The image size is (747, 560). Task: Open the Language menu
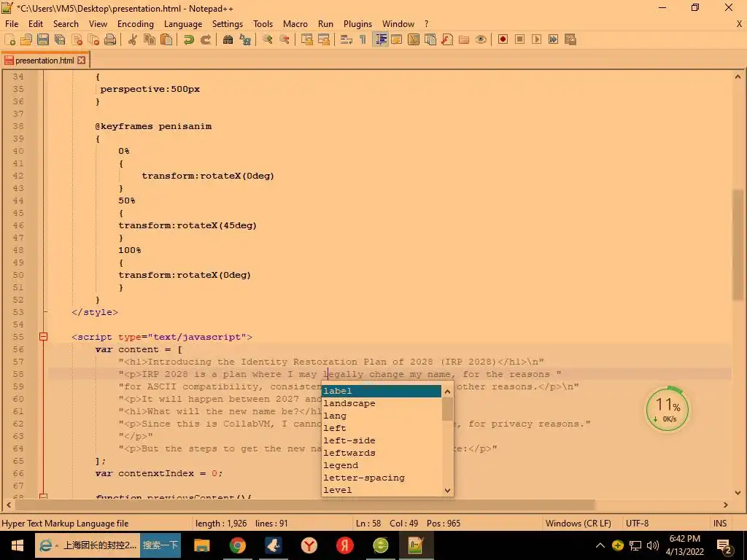[x=183, y=24]
